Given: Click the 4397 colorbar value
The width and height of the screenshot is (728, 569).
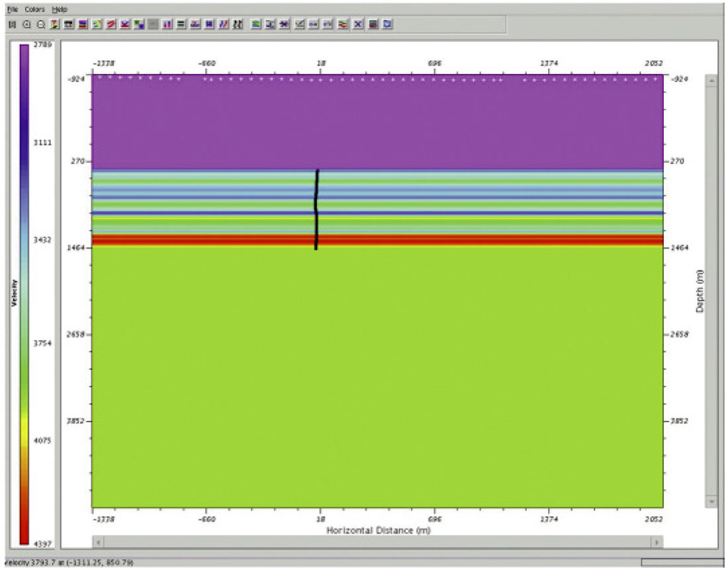Looking at the screenshot, I should (x=43, y=543).
